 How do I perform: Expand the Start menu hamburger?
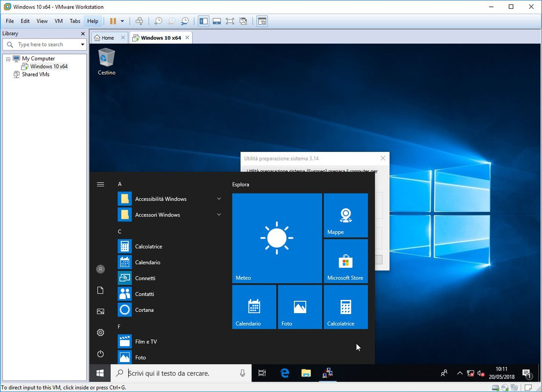click(x=100, y=184)
